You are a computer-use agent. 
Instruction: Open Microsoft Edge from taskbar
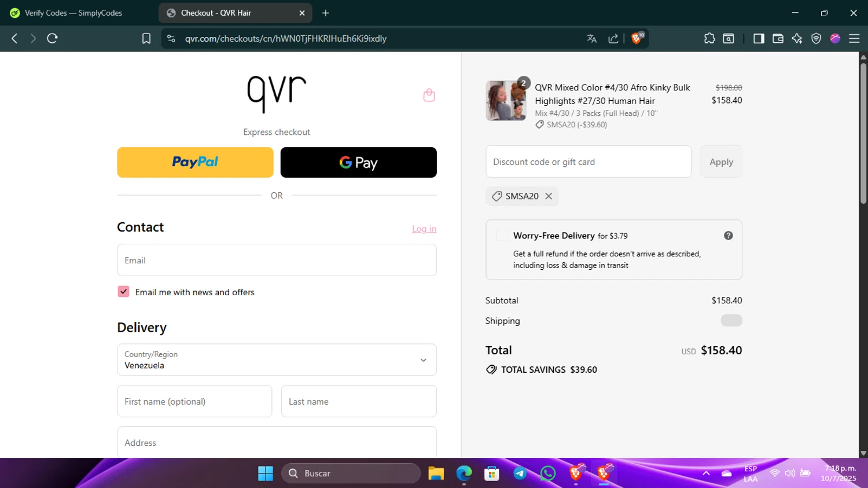[x=464, y=474]
